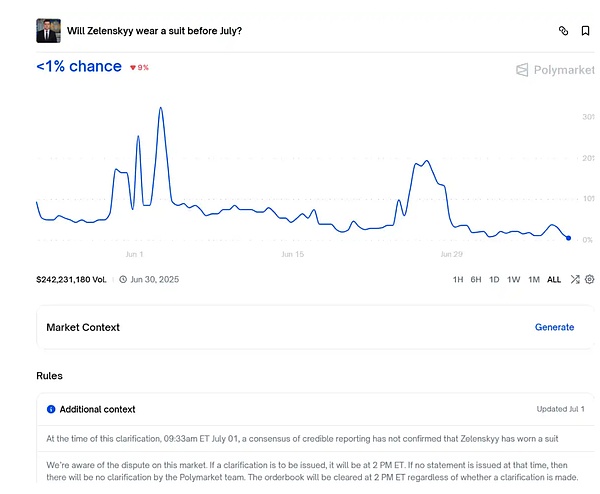Click the chart compare arrows icon
Image resolution: width=600 pixels, height=494 pixels.
click(x=575, y=279)
